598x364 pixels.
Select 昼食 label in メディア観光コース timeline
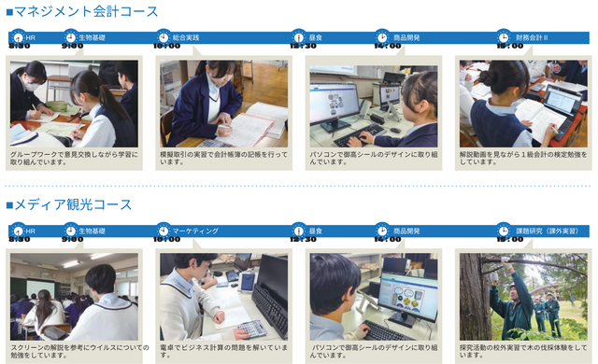point(316,231)
